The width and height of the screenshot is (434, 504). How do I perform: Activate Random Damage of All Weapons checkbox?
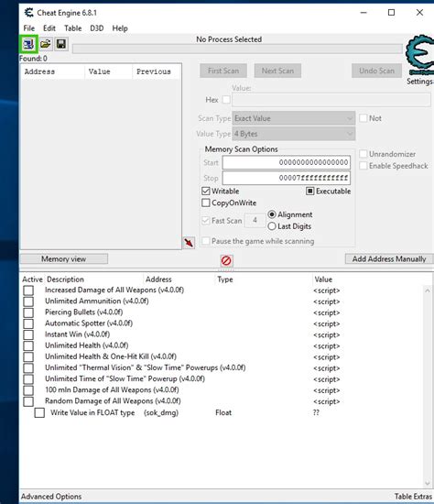tap(28, 401)
